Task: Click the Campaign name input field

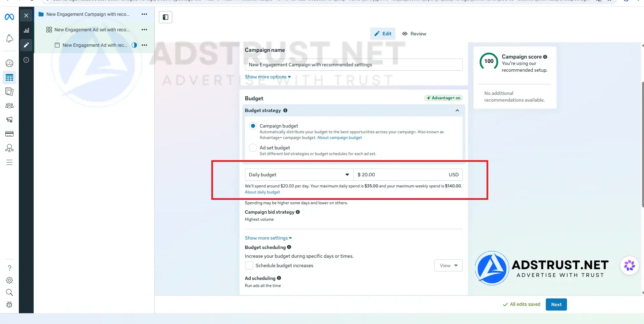Action: 354,65
